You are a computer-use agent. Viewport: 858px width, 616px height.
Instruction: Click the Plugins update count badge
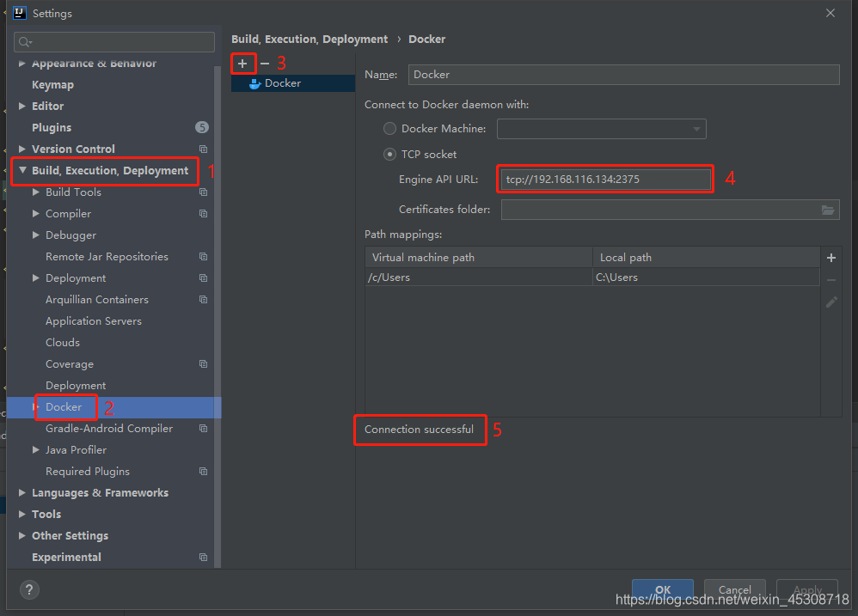tap(202, 127)
